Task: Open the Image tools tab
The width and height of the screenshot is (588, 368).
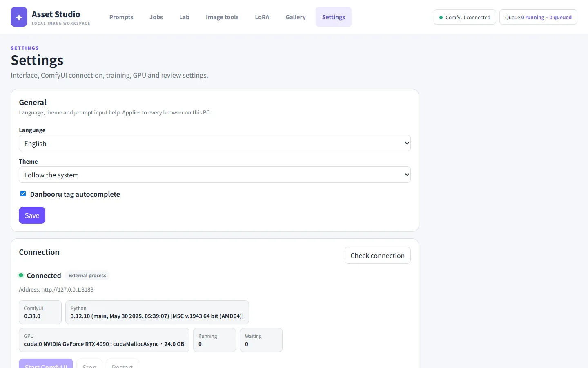Action: coord(222,17)
